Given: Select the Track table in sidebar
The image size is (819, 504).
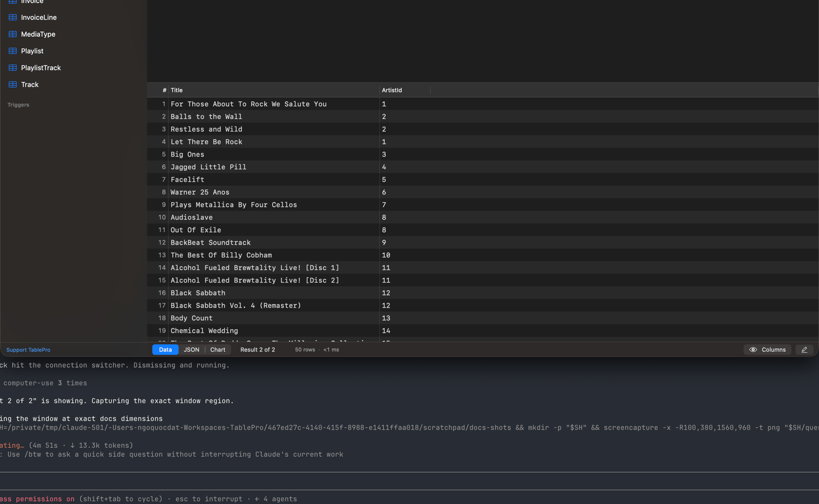Looking at the screenshot, I should coord(29,85).
